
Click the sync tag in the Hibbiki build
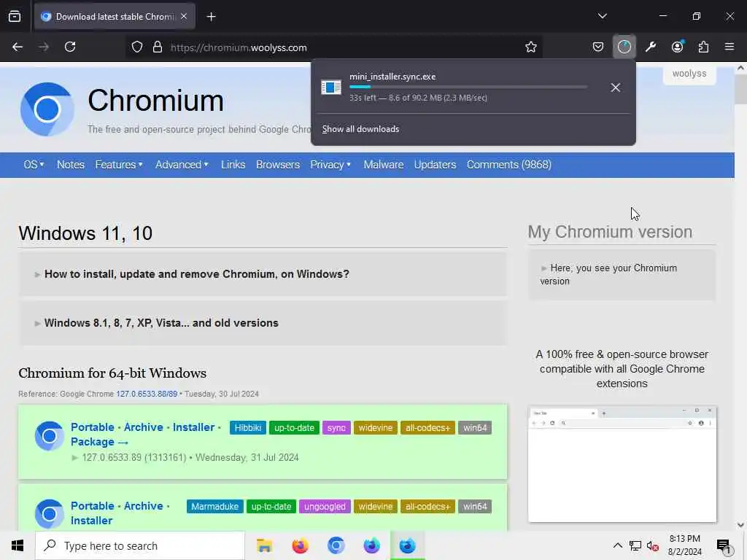point(336,427)
